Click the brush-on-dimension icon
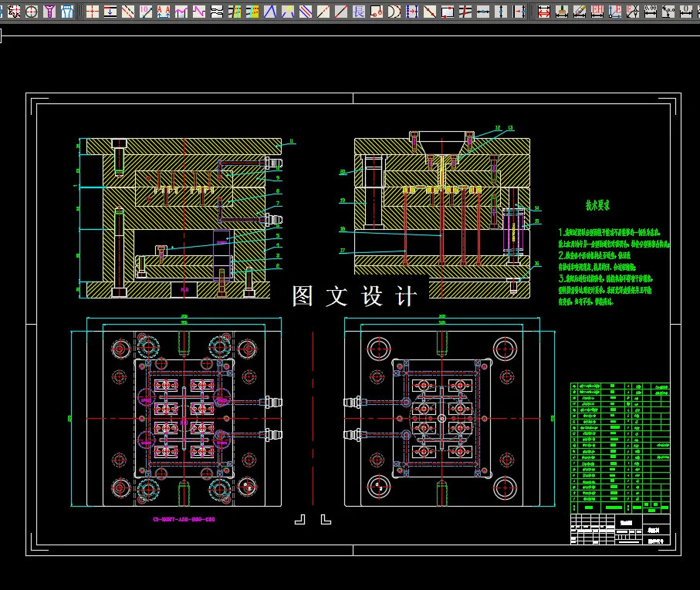 coord(562,11)
